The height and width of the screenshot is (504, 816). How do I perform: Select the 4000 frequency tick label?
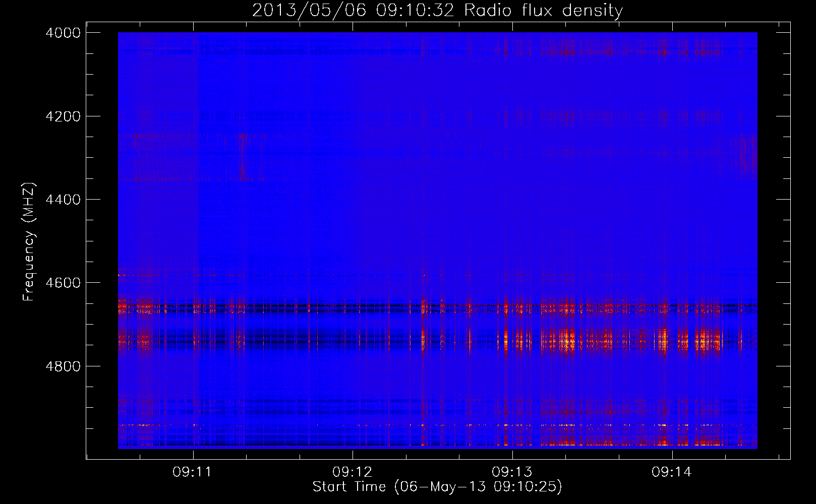coord(63,33)
